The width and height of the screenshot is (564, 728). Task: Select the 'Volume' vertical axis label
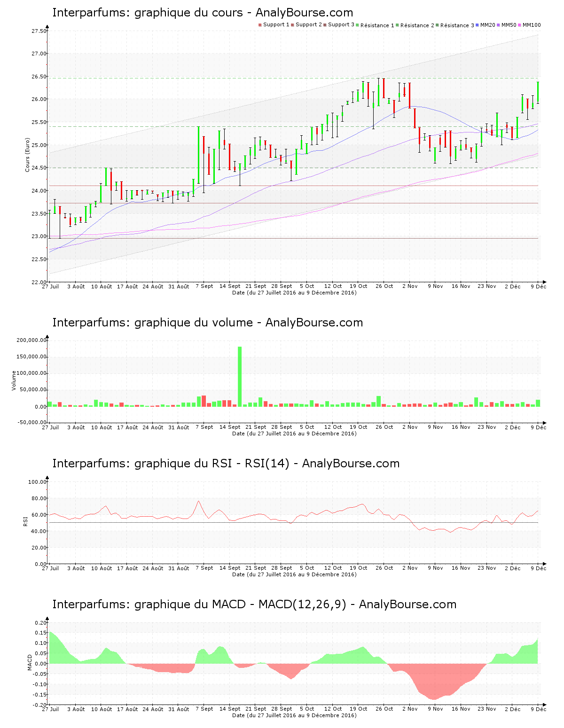[x=14, y=380]
